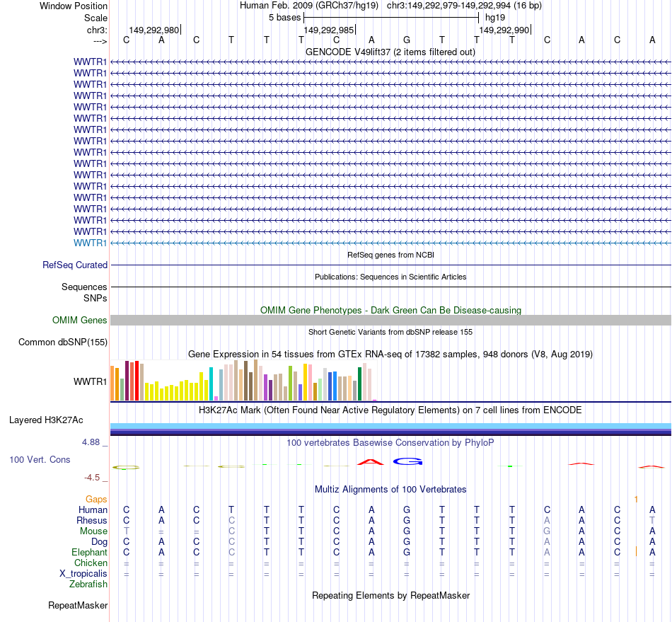Click the blue bar in GTEx expression chart
The width and height of the screenshot is (672, 622).
335,386
